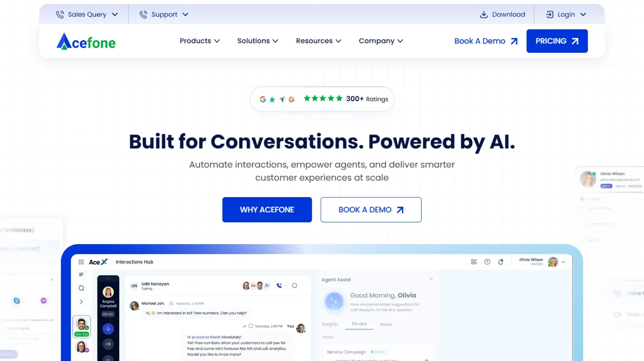
Task: Expand sidebar with right chevron
Action: pyautogui.click(x=81, y=302)
